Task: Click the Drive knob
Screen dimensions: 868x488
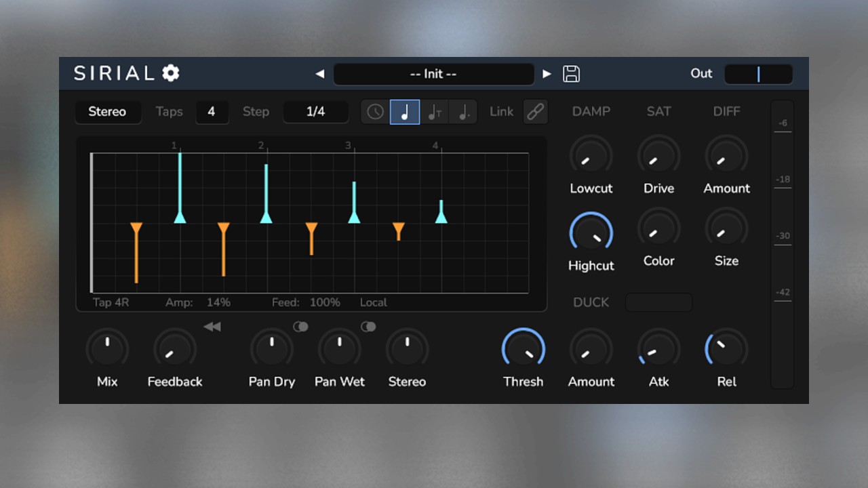Action: click(x=658, y=156)
